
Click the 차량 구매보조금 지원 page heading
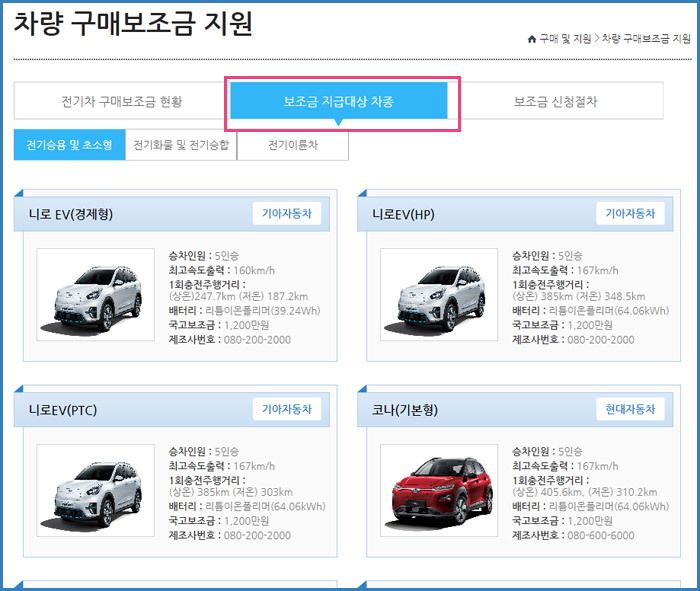click(x=133, y=23)
